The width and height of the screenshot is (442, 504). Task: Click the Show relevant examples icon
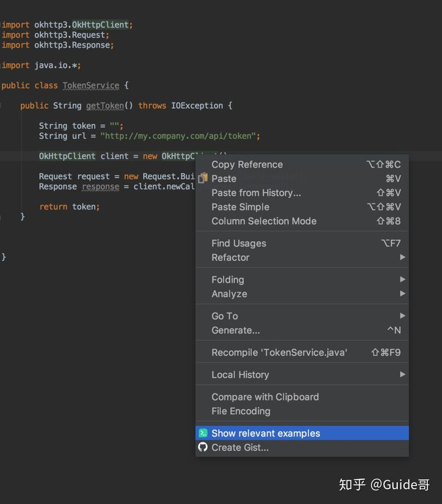point(203,433)
